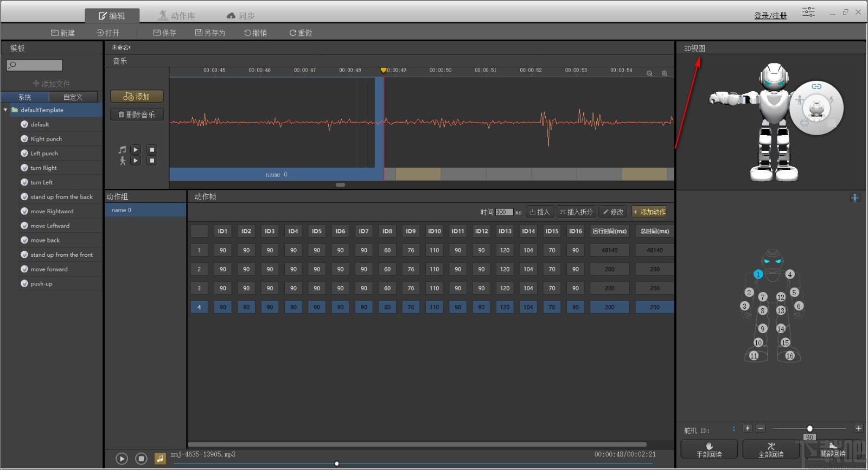Click the robot figure icon above servo diagram
This screenshot has width=868, height=470.
(x=854, y=198)
